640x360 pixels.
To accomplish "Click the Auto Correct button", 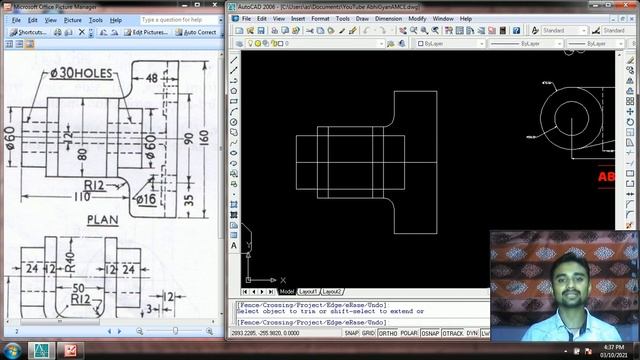I will point(196,32).
